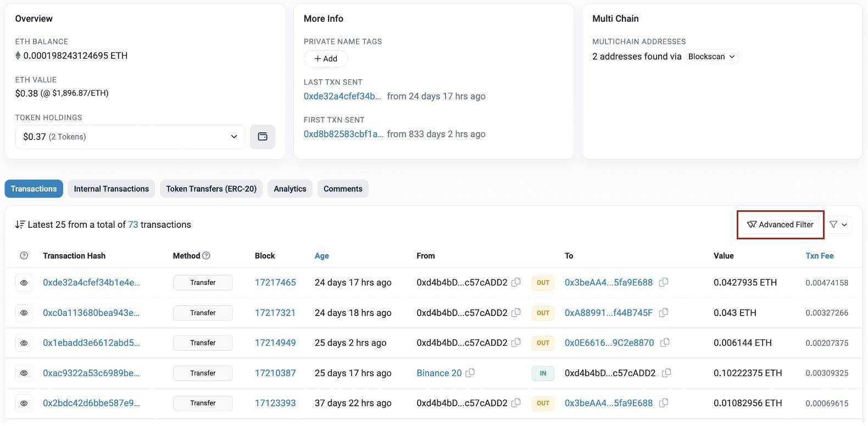Open recipient address 0x0E6616...9C2e8870
The image size is (868, 426).
[x=609, y=343]
